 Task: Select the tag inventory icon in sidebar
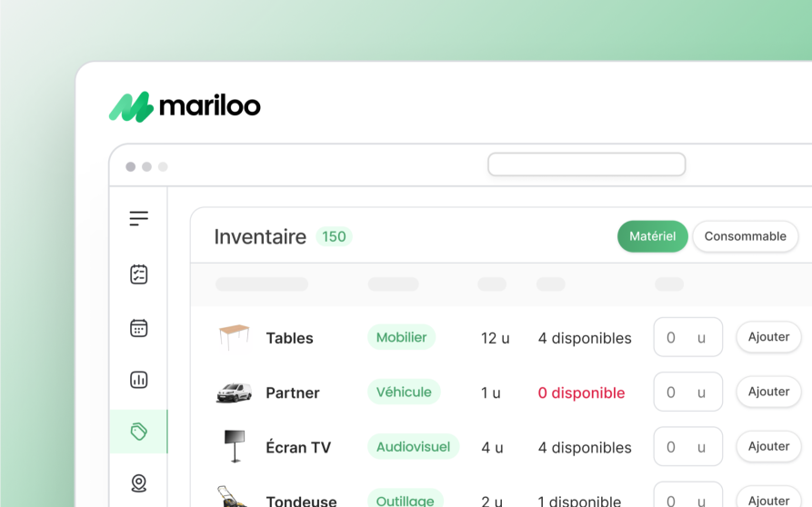[139, 432]
